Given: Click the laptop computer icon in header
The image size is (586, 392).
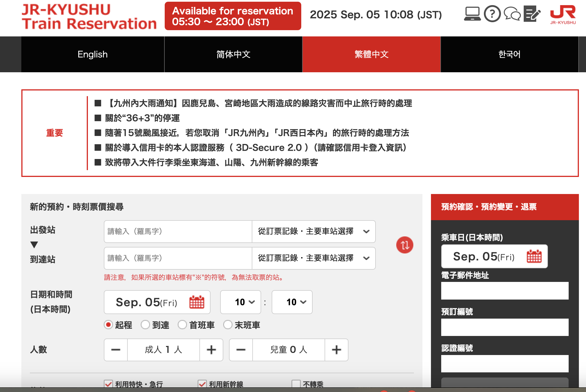Looking at the screenshot, I should click(x=472, y=14).
